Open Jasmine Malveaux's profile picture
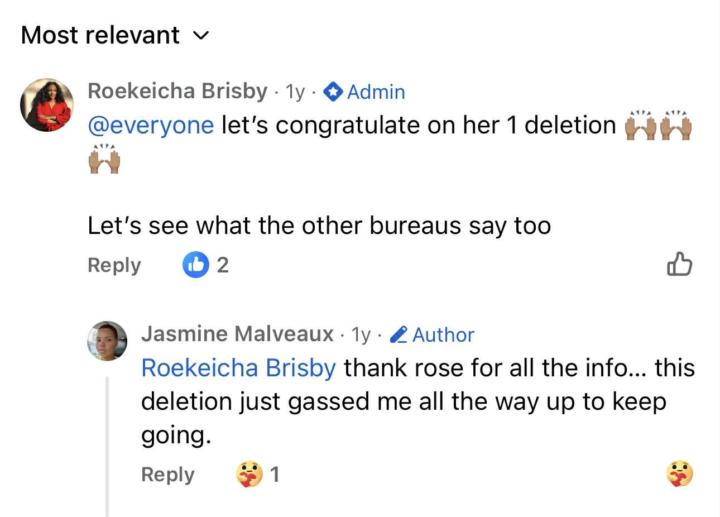Screen dimensions: 720x517 click(107, 341)
